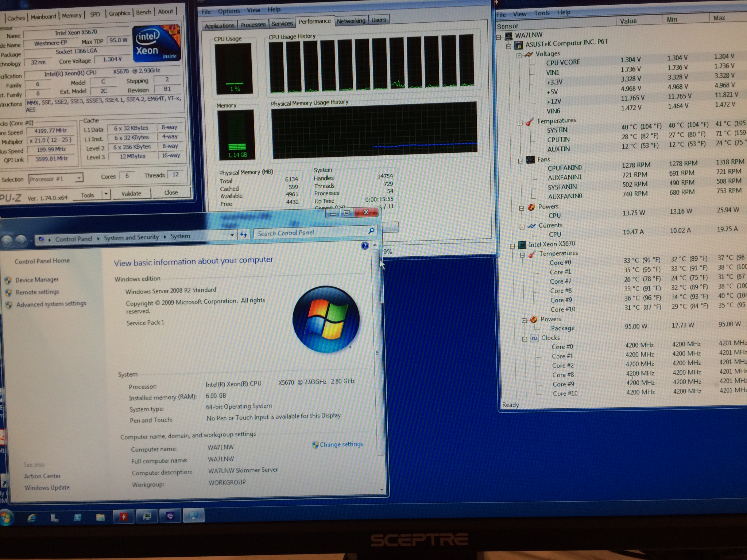Image resolution: width=747 pixels, height=560 pixels.
Task: Click the Control Panel Forward arrow button
Action: pyautogui.click(x=21, y=240)
